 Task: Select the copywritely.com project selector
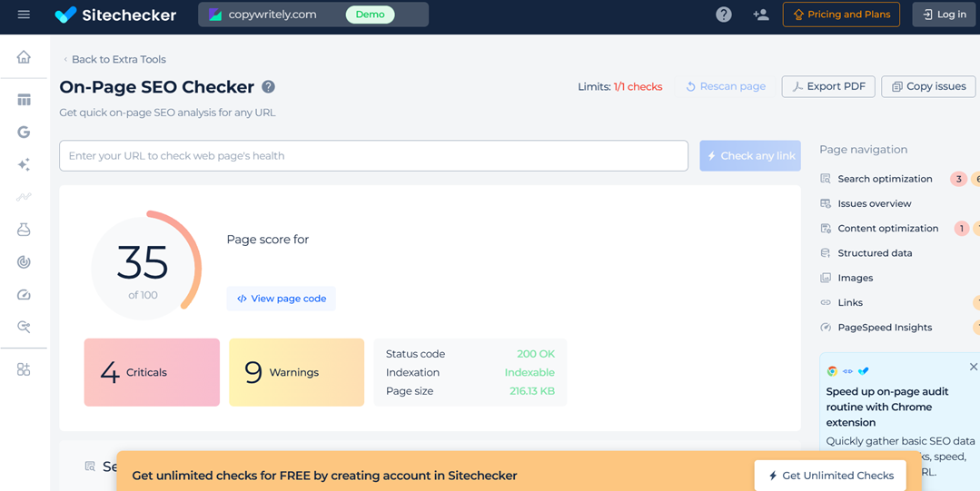click(313, 15)
